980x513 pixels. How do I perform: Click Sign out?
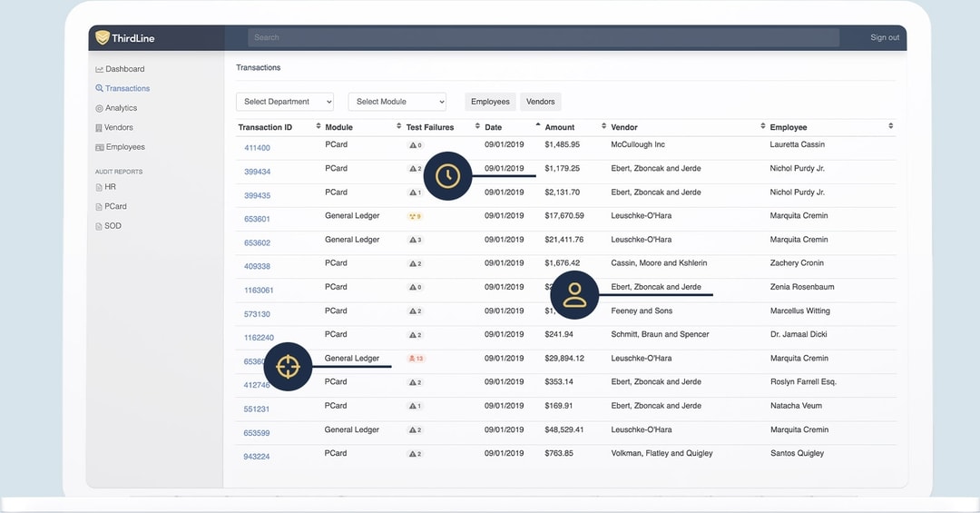click(x=885, y=37)
